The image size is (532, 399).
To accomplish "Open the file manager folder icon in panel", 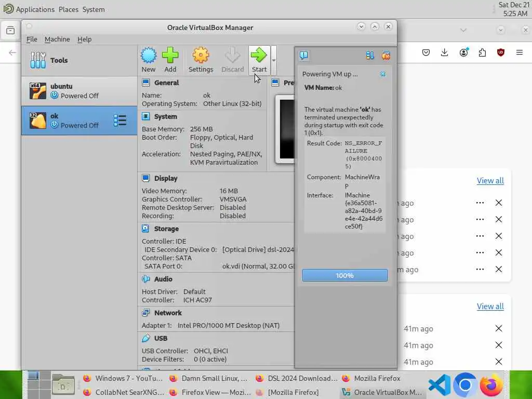I will pyautogui.click(x=63, y=385).
